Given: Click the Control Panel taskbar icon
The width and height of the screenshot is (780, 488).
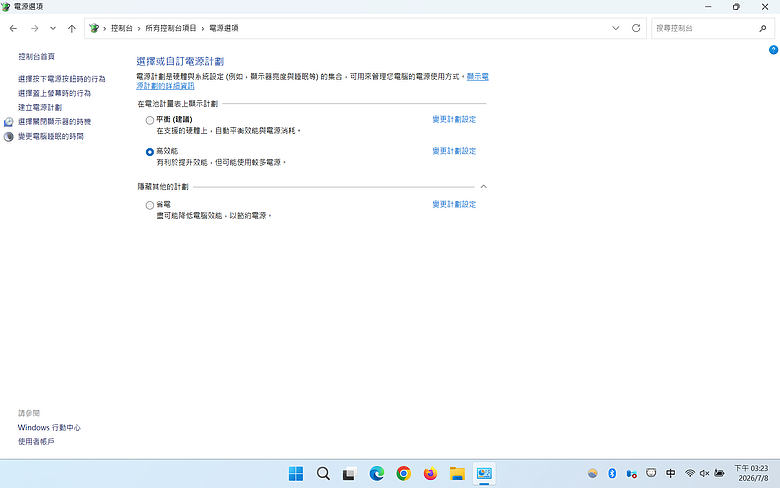Looking at the screenshot, I should coord(484,474).
